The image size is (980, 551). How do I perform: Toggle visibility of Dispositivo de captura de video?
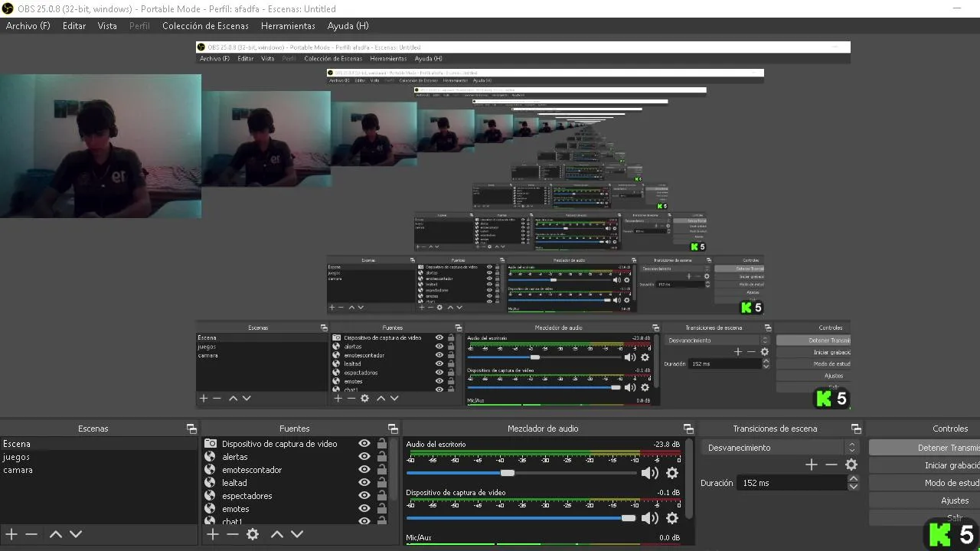click(364, 444)
